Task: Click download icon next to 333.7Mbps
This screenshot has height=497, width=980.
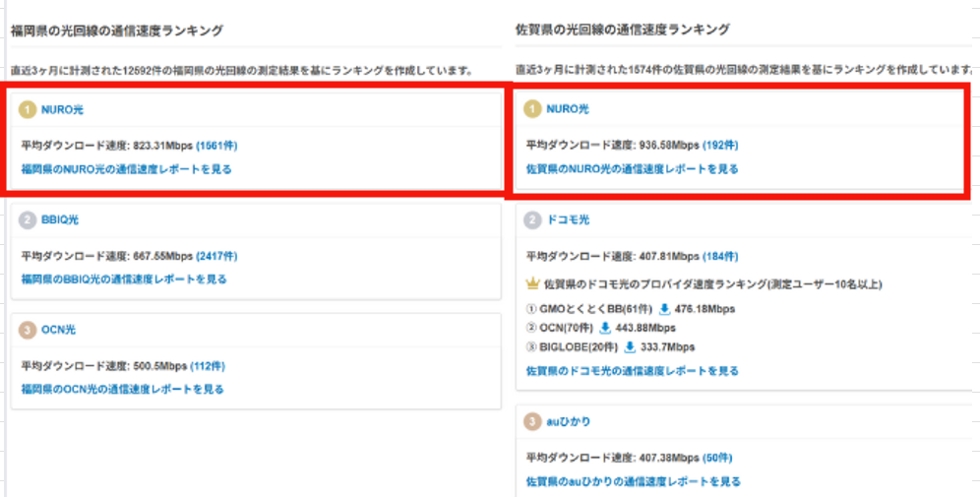Action: click(x=630, y=347)
